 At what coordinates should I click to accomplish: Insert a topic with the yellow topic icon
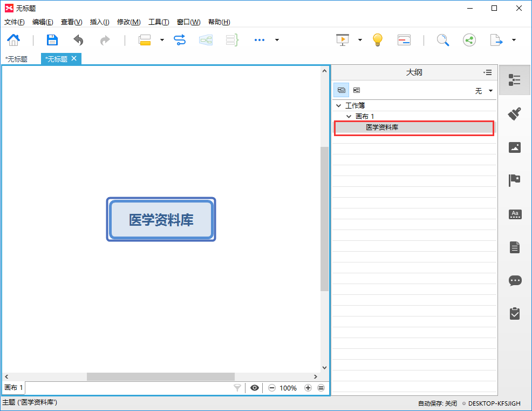(145, 40)
